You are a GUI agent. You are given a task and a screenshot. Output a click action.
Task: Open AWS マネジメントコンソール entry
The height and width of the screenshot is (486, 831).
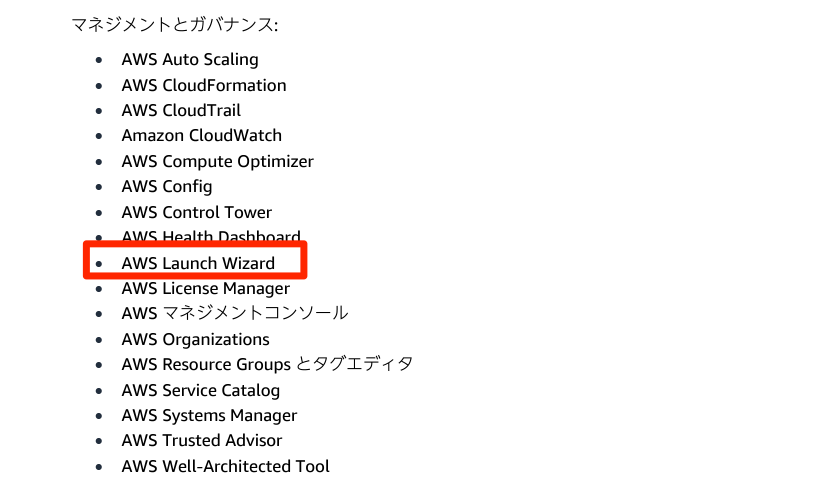pos(235,313)
